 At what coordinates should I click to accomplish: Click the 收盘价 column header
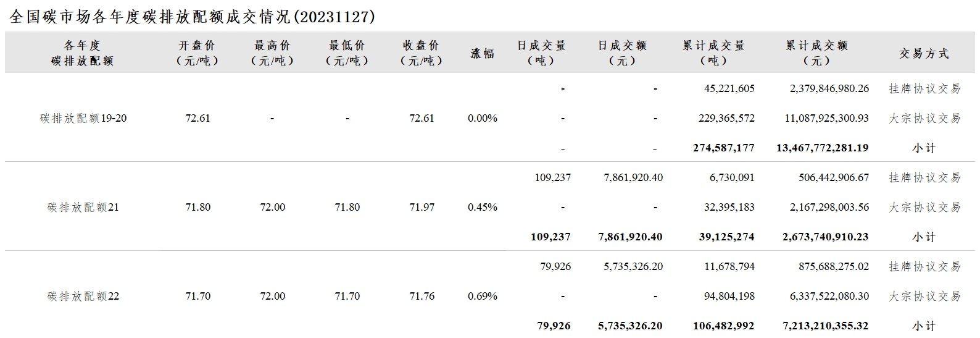tap(421, 53)
